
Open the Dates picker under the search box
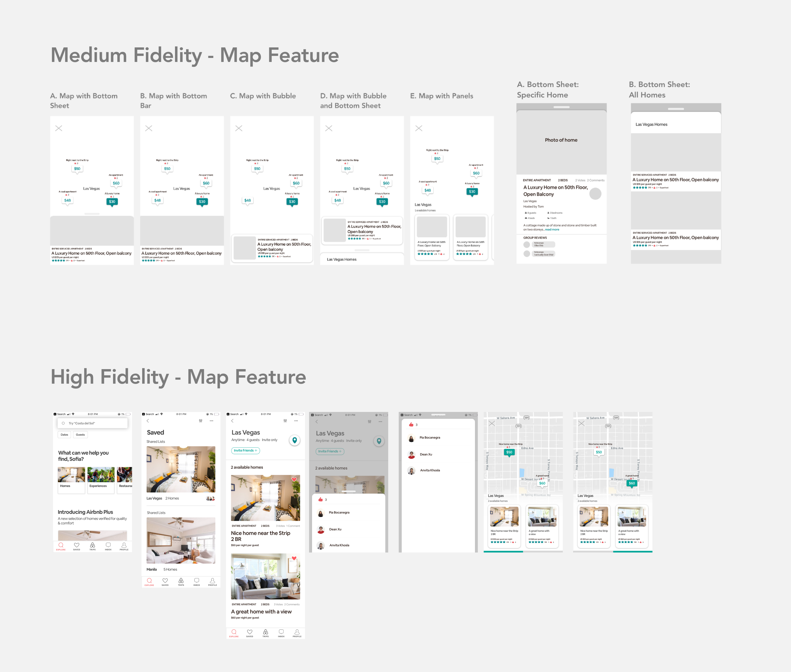pos(64,435)
